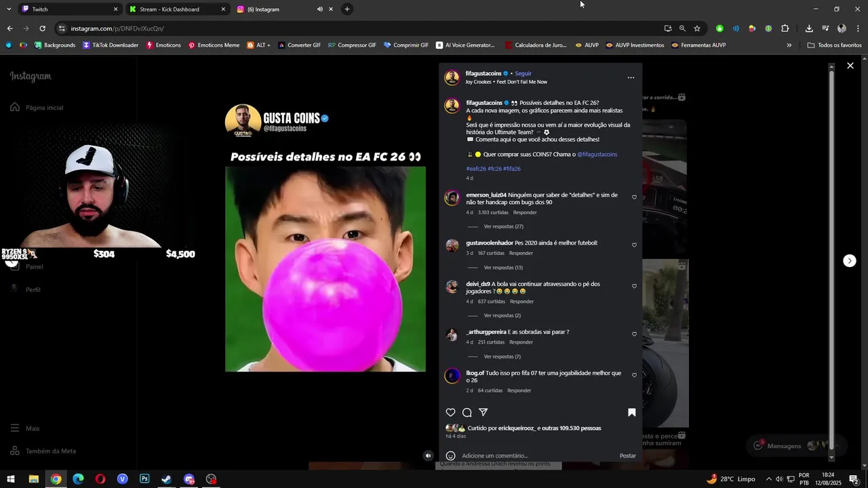Open emoji picker in comment box
Image resolution: width=868 pixels, height=488 pixels.
click(x=450, y=455)
